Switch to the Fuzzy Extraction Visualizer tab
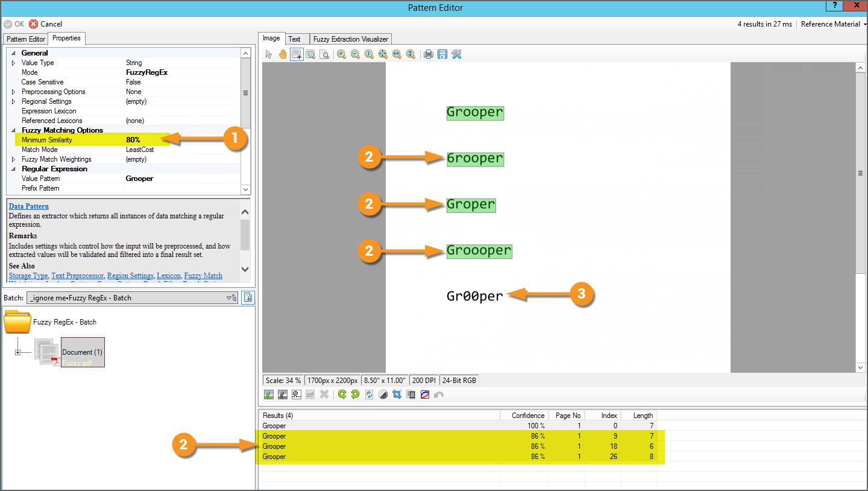The height and width of the screenshot is (491, 868). click(351, 39)
